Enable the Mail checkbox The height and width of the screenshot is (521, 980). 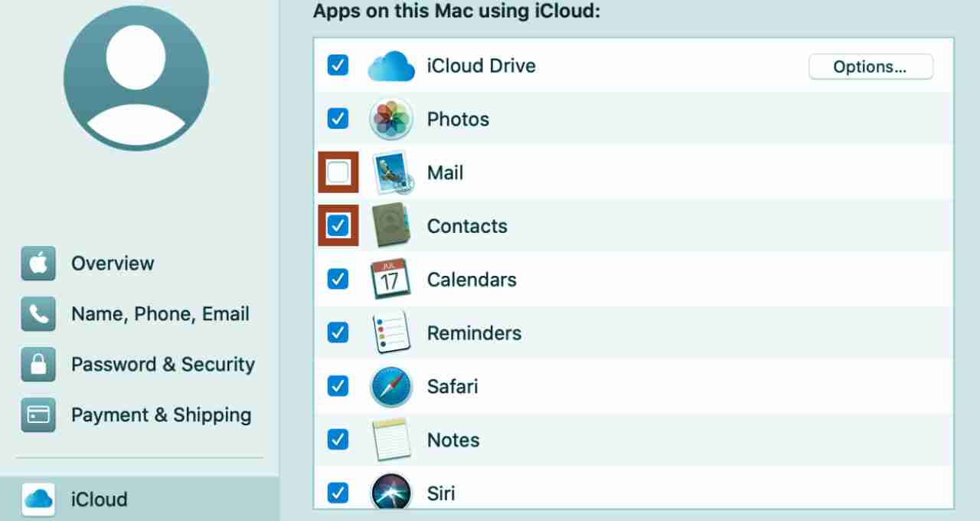click(x=338, y=172)
